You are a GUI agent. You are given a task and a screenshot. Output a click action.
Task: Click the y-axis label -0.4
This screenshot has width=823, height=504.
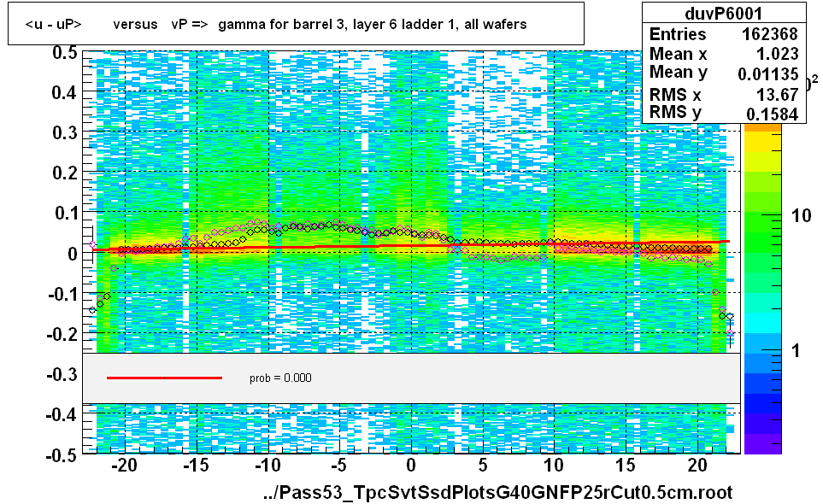pos(62,415)
